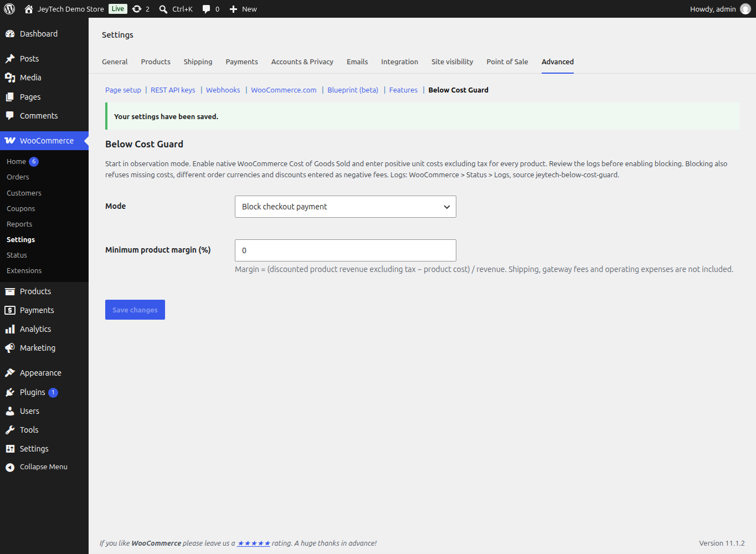The width and height of the screenshot is (756, 554).
Task: Open the Integration tab
Action: [399, 61]
